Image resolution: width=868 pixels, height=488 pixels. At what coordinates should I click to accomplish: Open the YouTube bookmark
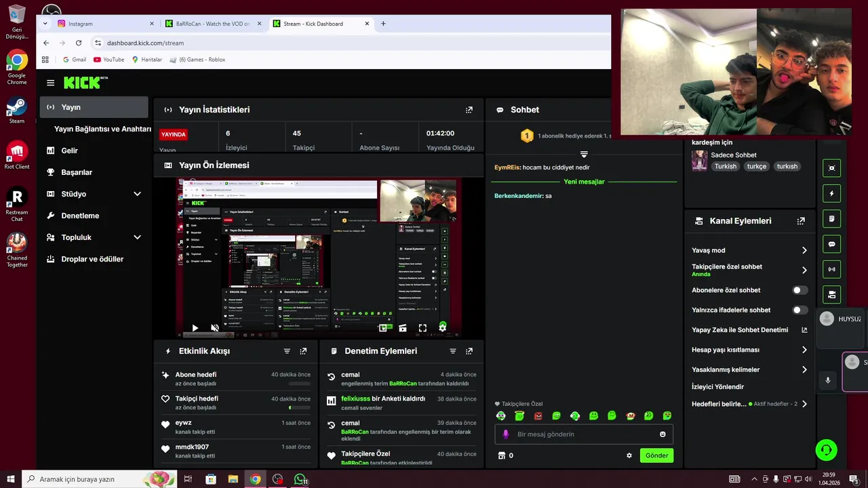[x=108, y=60]
